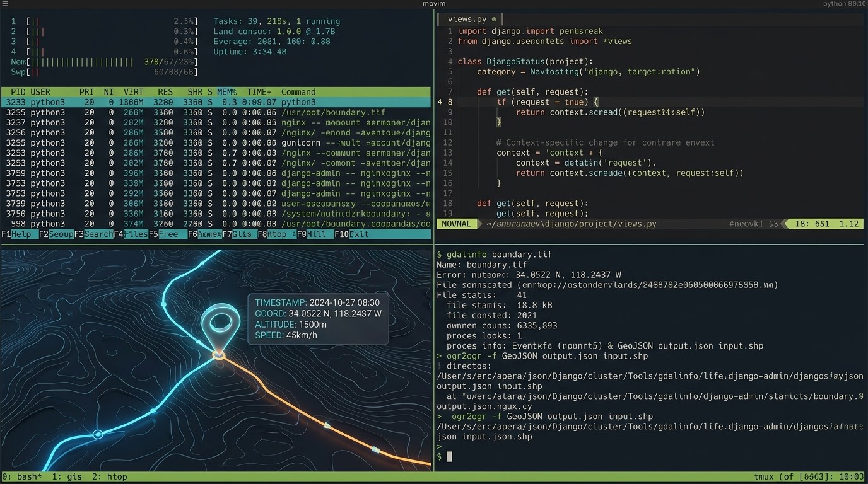
Task: Select the highlighted process row PID 3233
Action: 216,102
